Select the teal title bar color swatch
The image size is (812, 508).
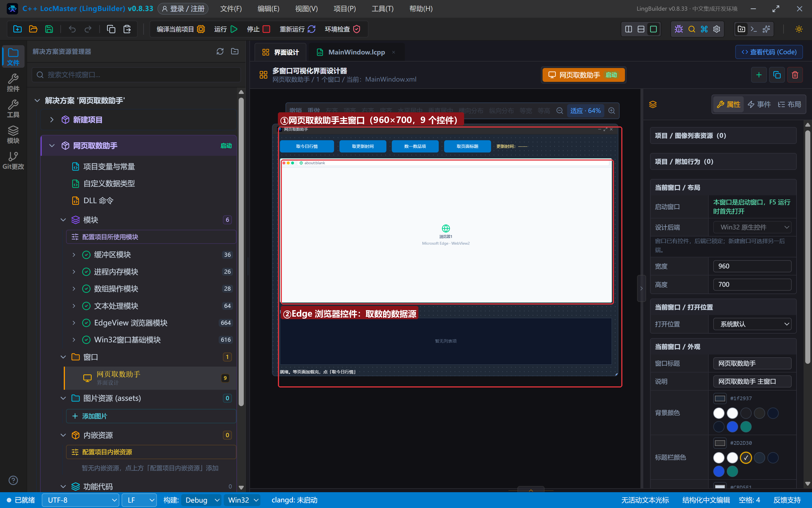pyautogui.click(x=732, y=471)
